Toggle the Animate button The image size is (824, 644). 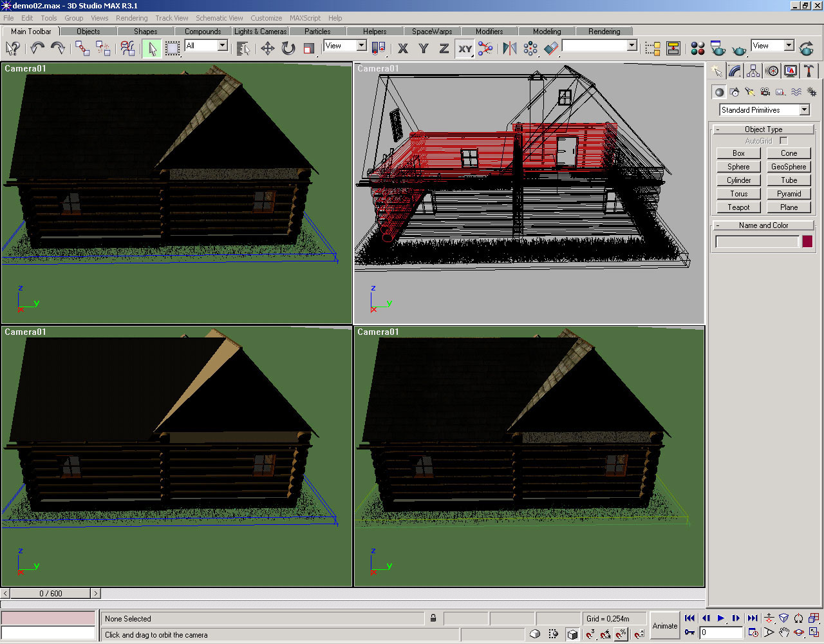point(664,625)
